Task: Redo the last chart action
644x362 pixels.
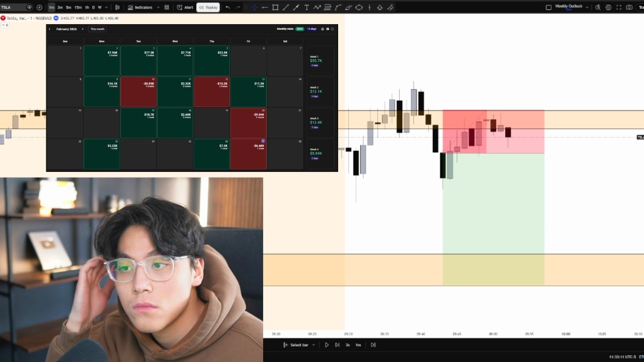Action: tap(238, 8)
